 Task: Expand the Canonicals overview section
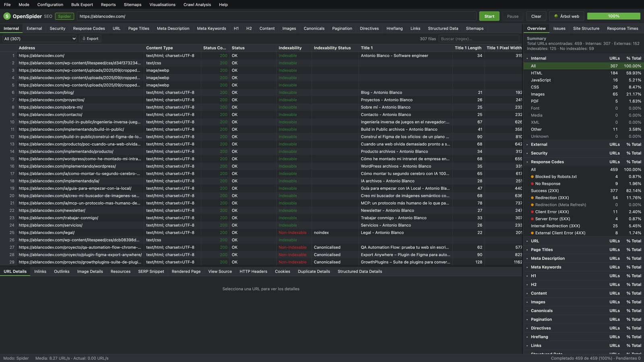(x=527, y=311)
